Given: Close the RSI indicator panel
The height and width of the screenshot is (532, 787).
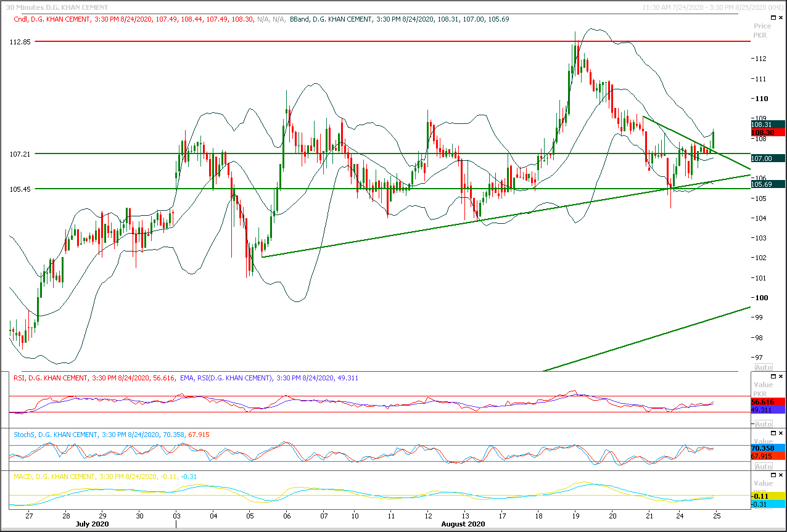Looking at the screenshot, I should click(781, 376).
